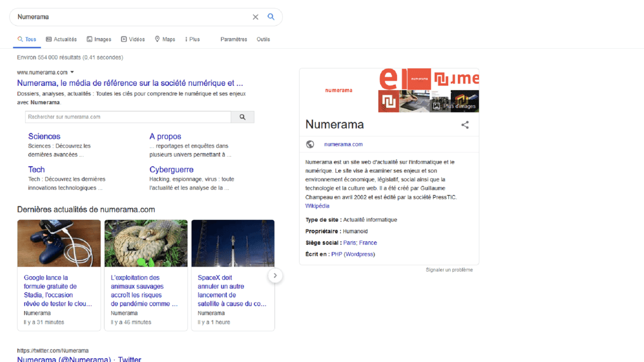644x362 pixels.
Task: Open the Tech sitelink
Action: point(36,169)
